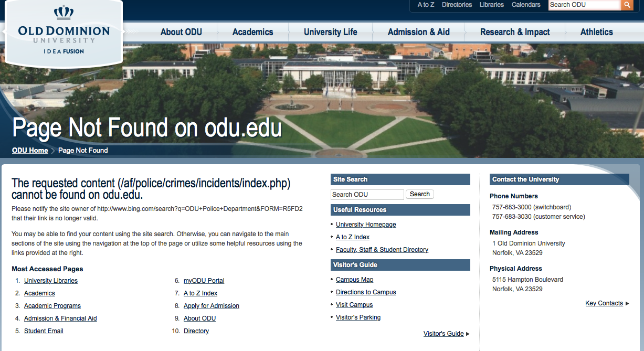Click the Visitor's Guide section header
Image resolution: width=644 pixels, height=351 pixels.
coord(400,265)
